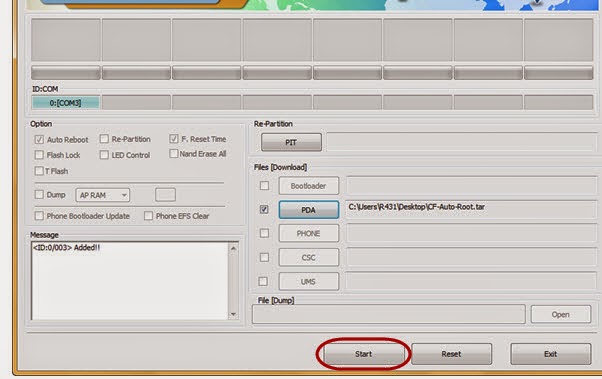Click the UMS file button
602x379 pixels.
point(309,281)
